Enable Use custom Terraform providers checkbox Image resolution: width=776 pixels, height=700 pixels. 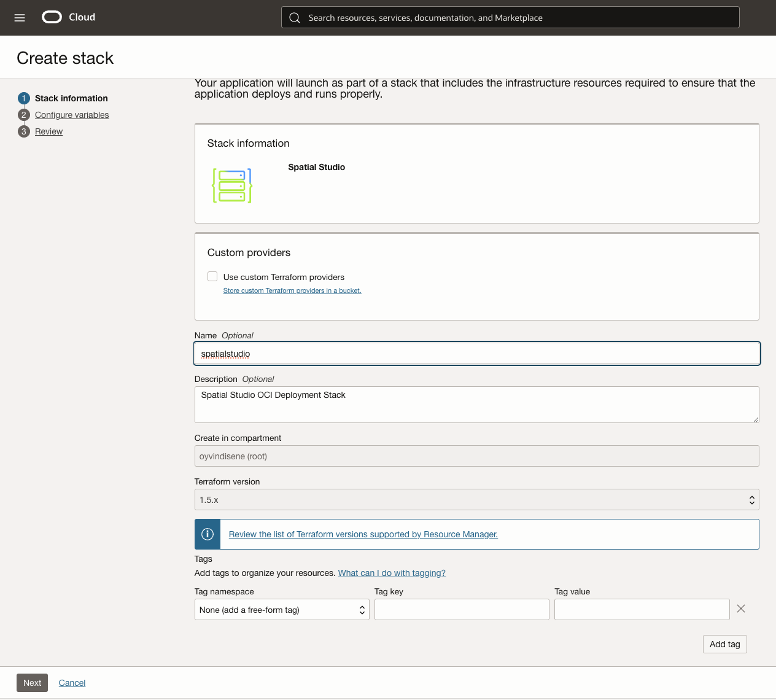coord(212,277)
